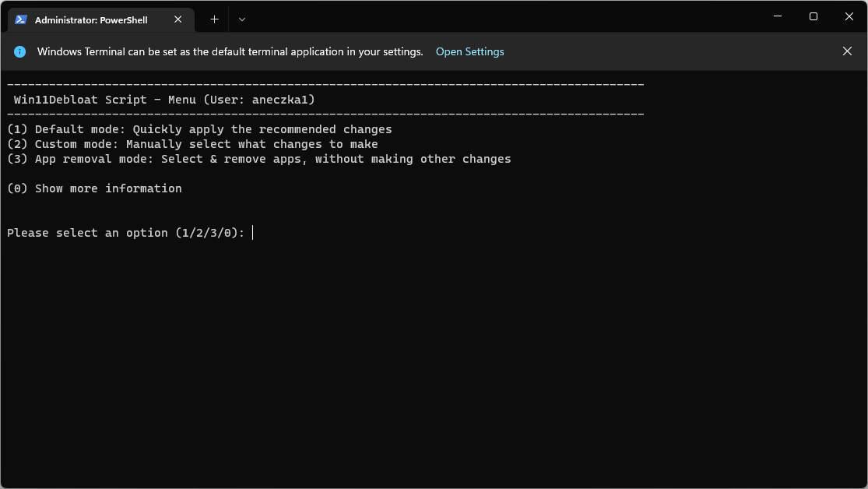868x489 pixels.
Task: Click the Open Settings link
Action: (x=469, y=51)
